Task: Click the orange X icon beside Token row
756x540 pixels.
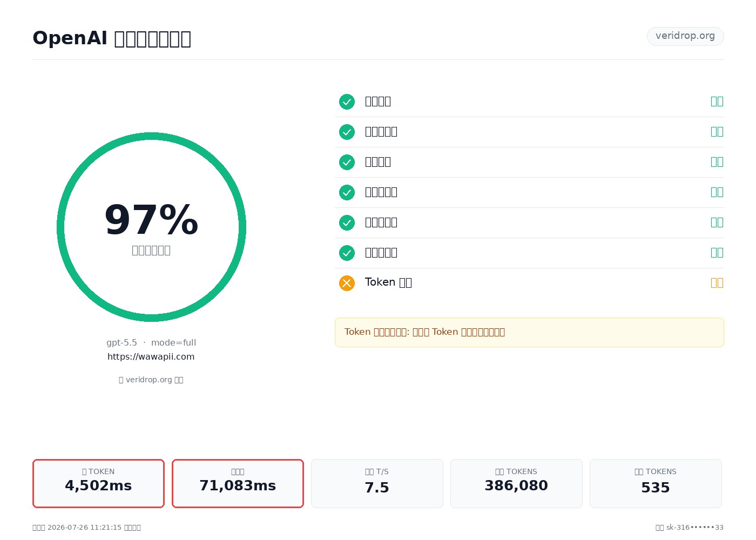Action: 347,283
